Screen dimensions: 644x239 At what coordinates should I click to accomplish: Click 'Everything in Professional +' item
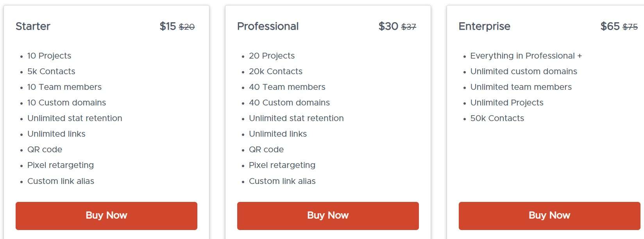(526, 56)
